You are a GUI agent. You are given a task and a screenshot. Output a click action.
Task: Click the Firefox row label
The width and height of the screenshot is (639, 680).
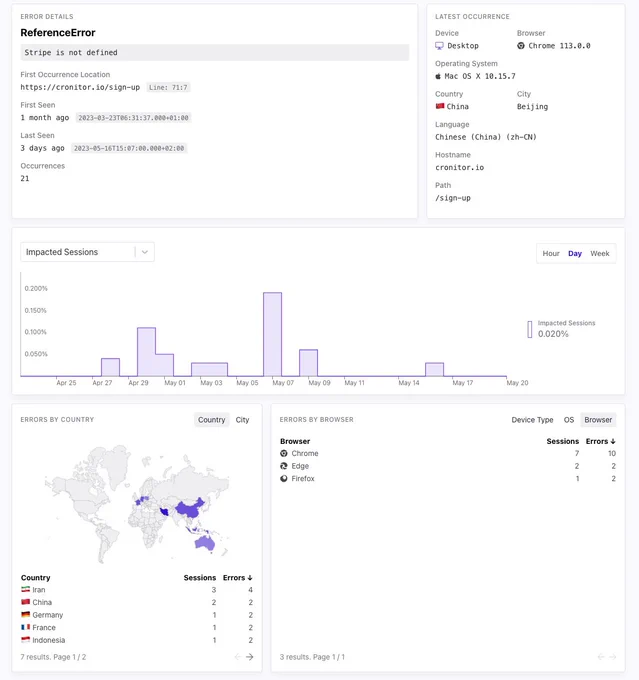coord(303,478)
